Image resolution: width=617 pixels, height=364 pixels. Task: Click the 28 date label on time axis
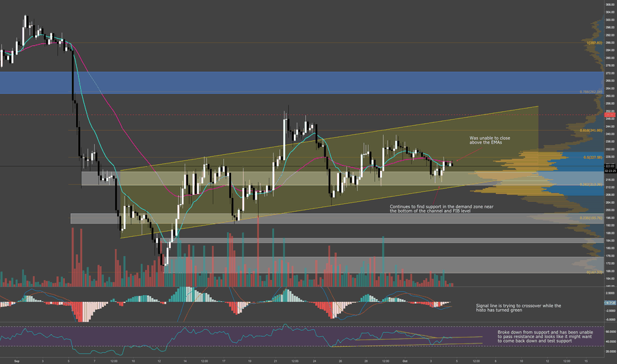366,361
